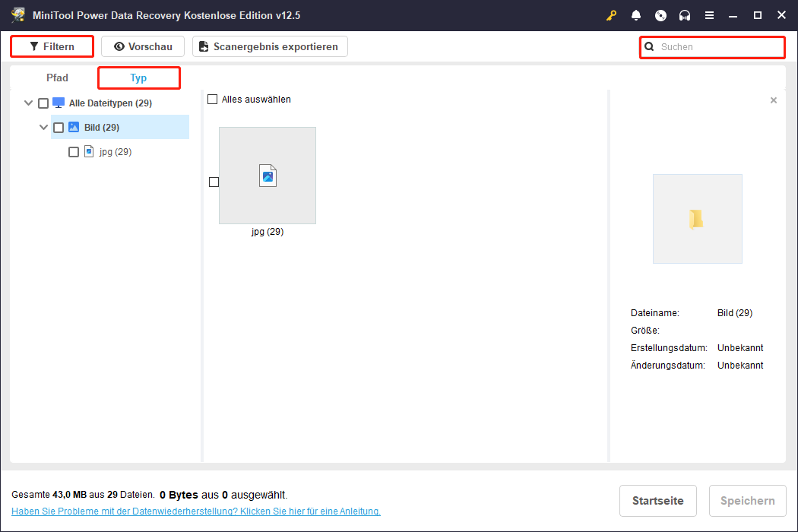Click the Speichern button
This screenshot has width=798, height=532.
(747, 500)
